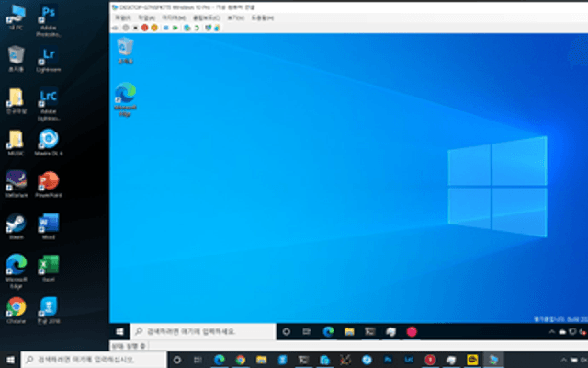Open the 미디어(M) menu in VM window

(x=174, y=17)
